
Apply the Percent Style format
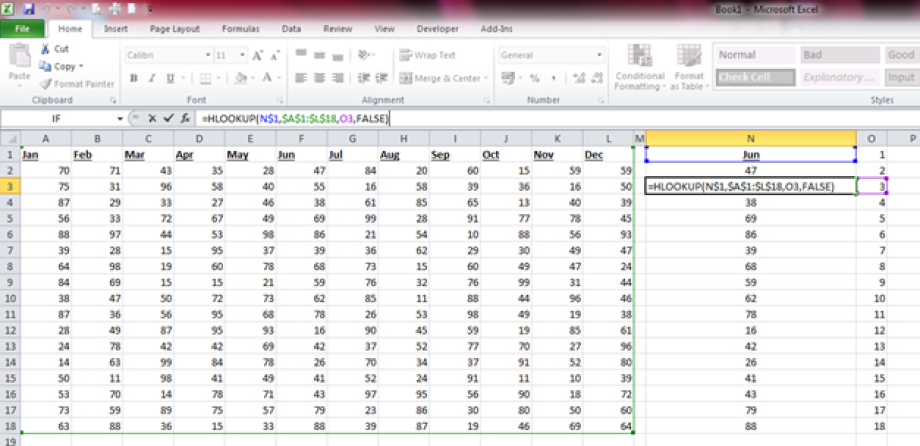click(x=535, y=78)
